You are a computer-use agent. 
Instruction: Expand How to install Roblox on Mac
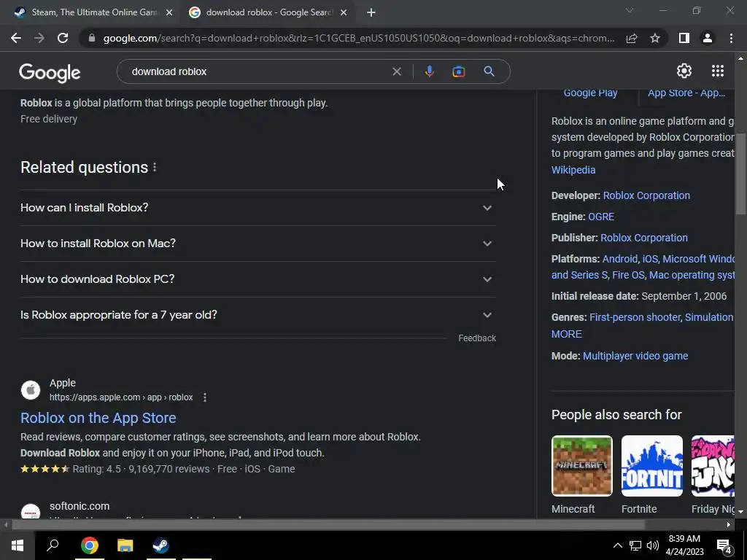[x=258, y=244]
